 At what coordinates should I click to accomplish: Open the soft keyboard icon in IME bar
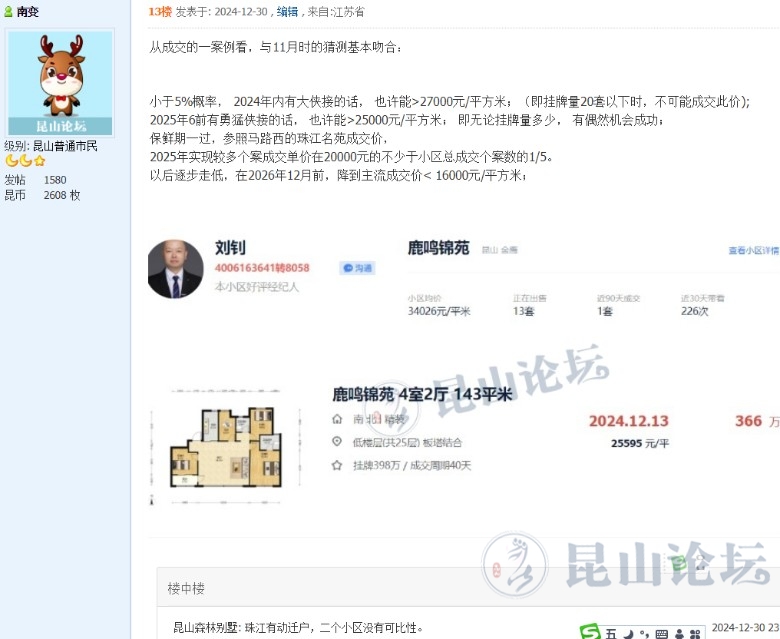point(661,633)
